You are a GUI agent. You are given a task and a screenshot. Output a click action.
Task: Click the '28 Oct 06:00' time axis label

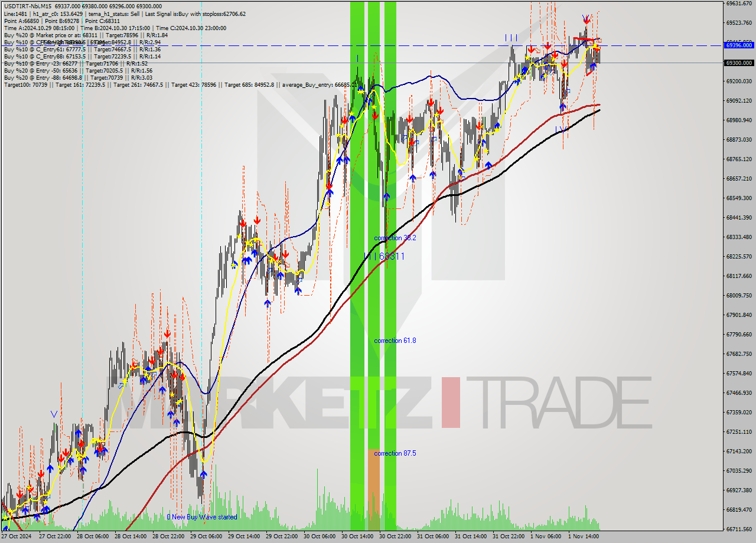(93, 537)
